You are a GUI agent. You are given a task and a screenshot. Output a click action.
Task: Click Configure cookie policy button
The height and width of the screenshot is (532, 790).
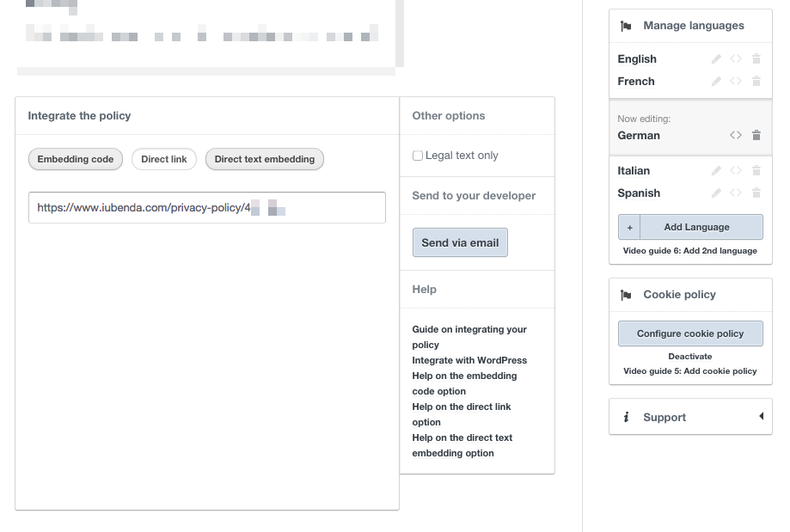pos(690,333)
